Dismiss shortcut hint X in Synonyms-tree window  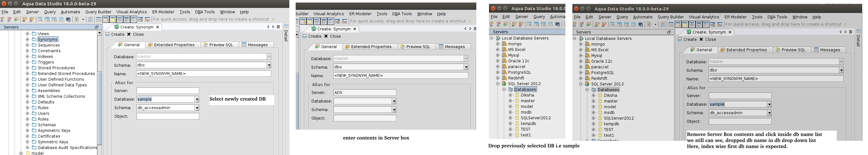(273, 19)
